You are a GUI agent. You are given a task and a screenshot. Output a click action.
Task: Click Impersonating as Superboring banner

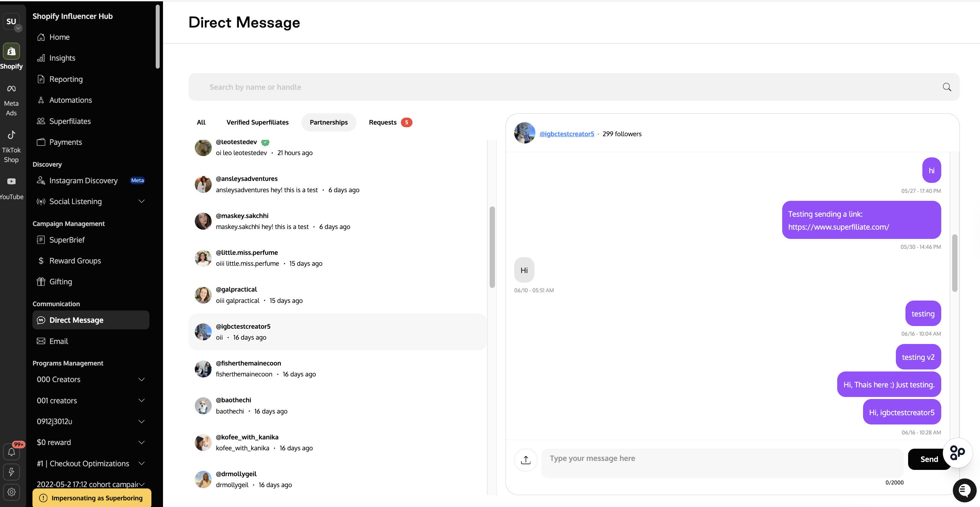[x=92, y=498]
